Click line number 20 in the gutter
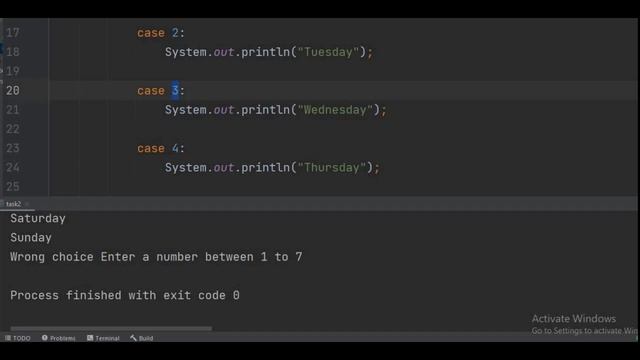This screenshot has width=640, height=360. point(13,90)
